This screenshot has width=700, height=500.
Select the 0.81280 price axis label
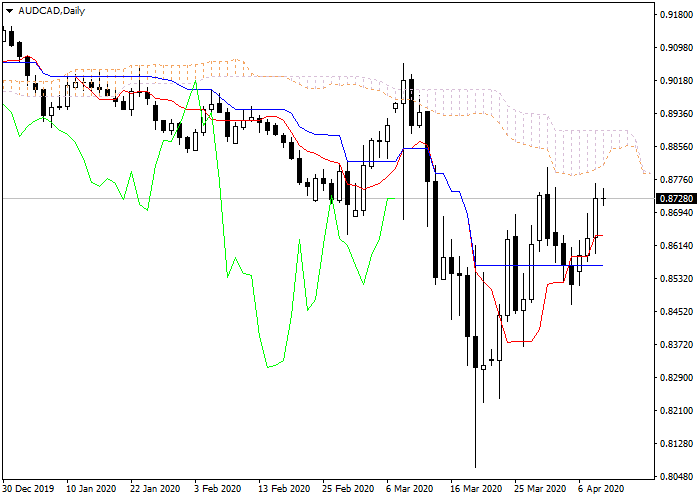pyautogui.click(x=676, y=444)
